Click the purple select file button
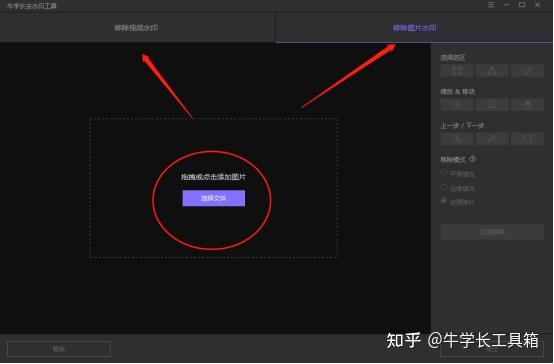 pos(213,198)
